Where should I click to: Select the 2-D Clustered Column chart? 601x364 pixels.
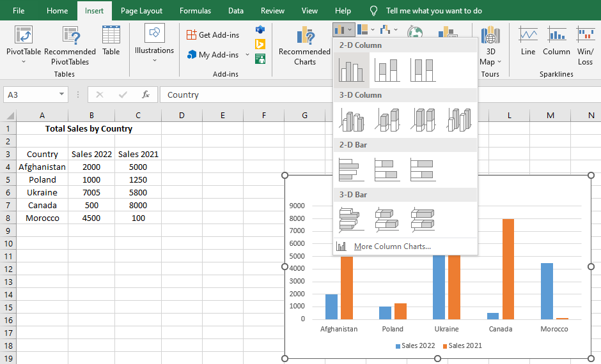[x=352, y=70]
